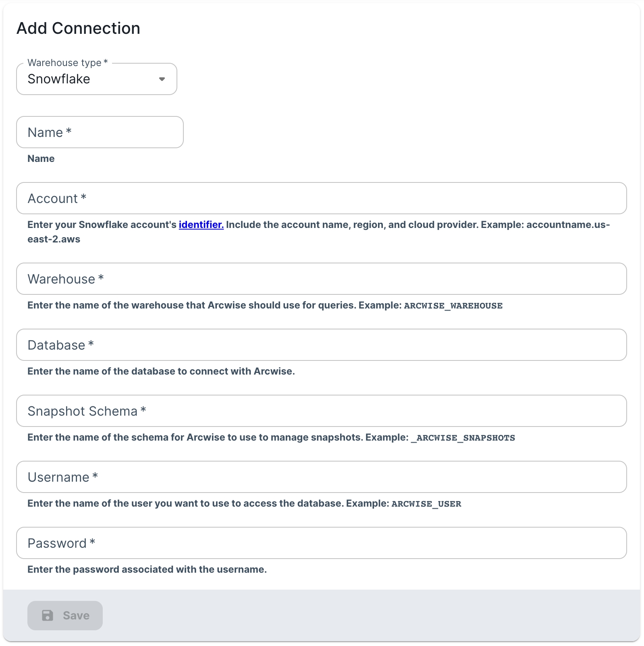Click the accountname.us-east-2.aws example text
This screenshot has height=646, width=644.
pos(567,225)
